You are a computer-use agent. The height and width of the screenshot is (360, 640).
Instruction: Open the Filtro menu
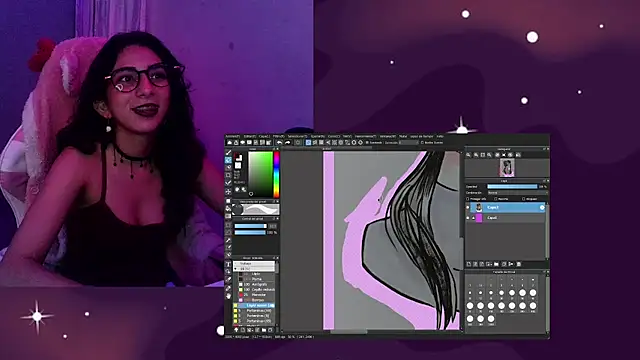tap(278, 136)
